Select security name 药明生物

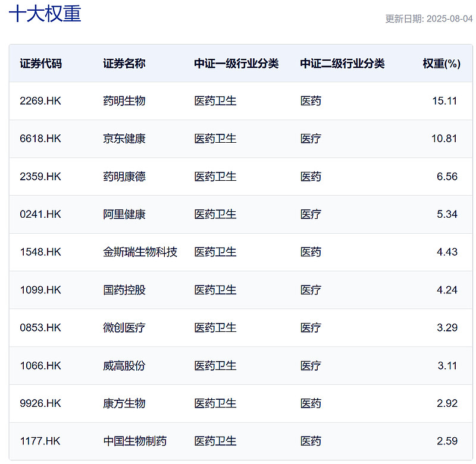point(124,101)
